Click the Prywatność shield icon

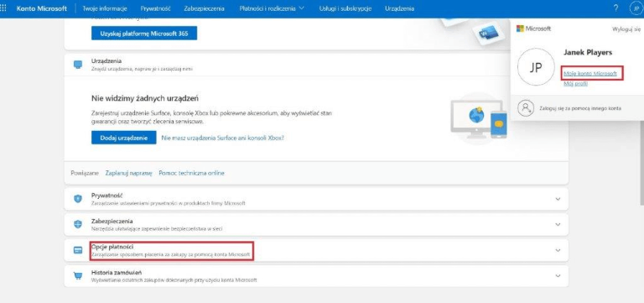78,199
